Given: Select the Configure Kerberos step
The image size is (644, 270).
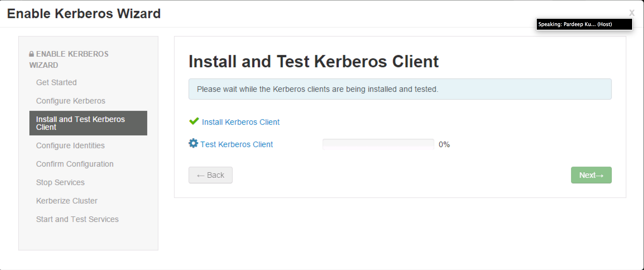Looking at the screenshot, I should 71,101.
